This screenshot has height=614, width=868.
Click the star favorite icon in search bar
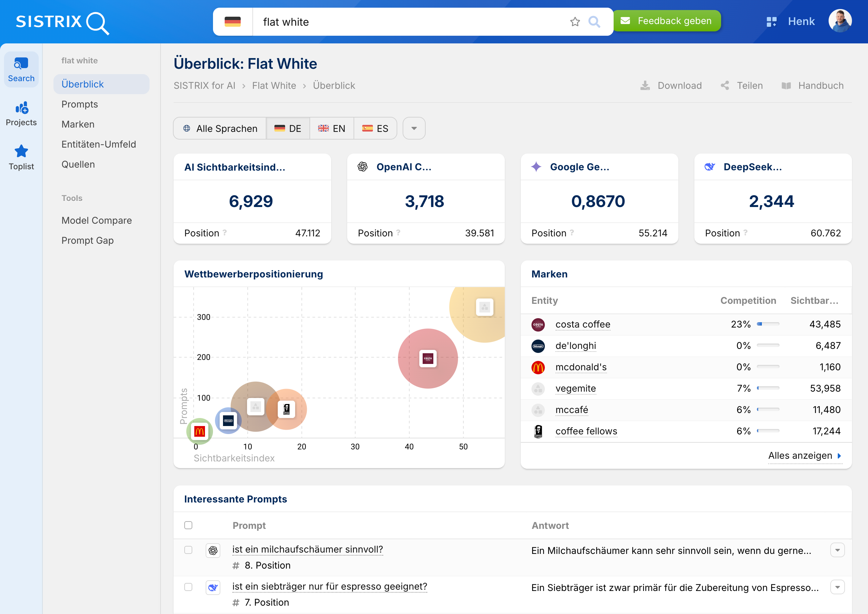575,22
